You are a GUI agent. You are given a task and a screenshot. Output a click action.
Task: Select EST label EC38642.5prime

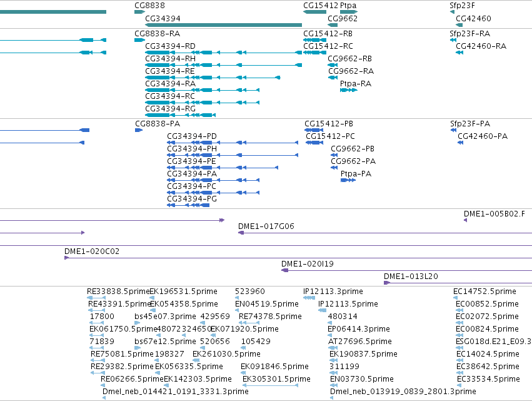point(488,367)
